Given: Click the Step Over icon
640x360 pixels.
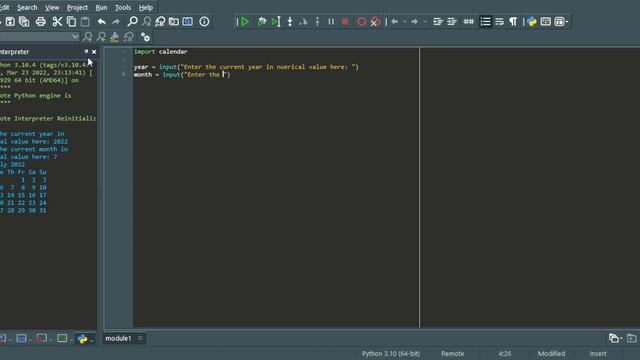Looking at the screenshot, I should click(303, 22).
